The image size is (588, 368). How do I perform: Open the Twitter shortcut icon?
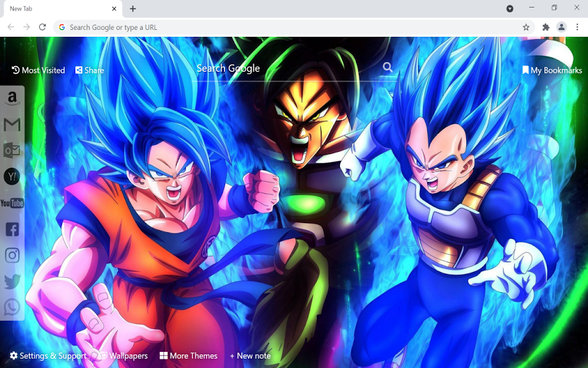point(12,281)
